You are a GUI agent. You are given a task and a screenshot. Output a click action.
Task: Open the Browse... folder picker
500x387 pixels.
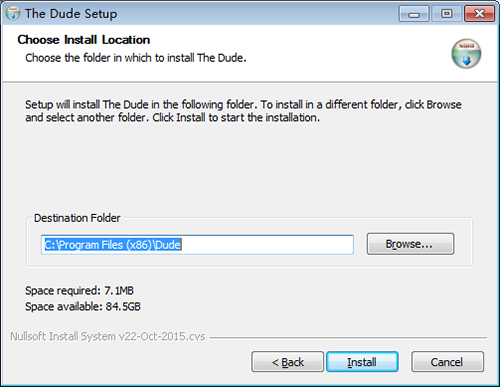[x=410, y=244]
